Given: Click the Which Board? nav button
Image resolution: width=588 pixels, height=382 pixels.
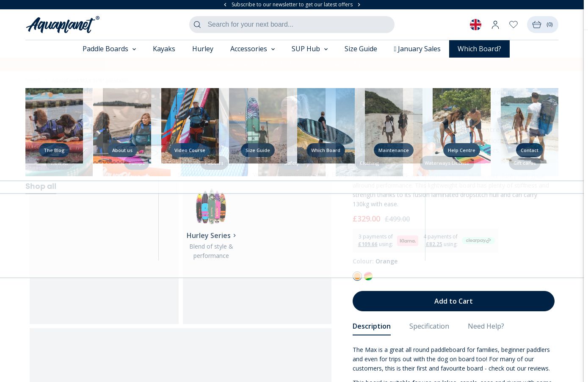Looking at the screenshot, I should pos(479,49).
